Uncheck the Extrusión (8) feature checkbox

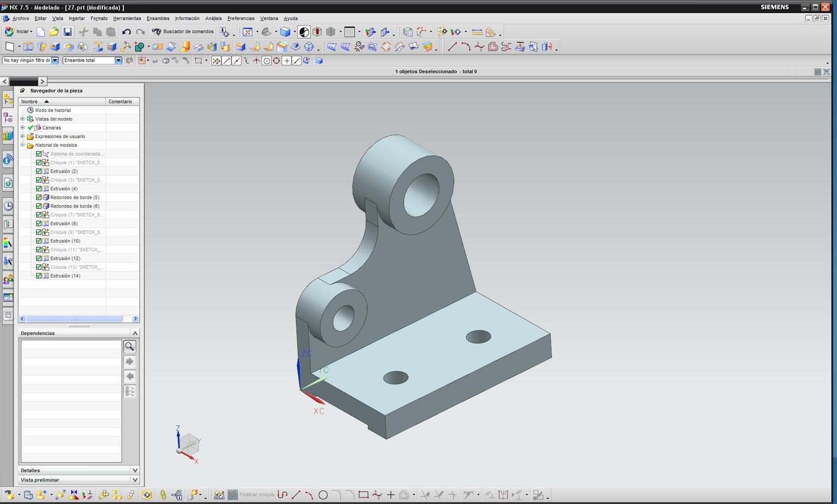39,224
